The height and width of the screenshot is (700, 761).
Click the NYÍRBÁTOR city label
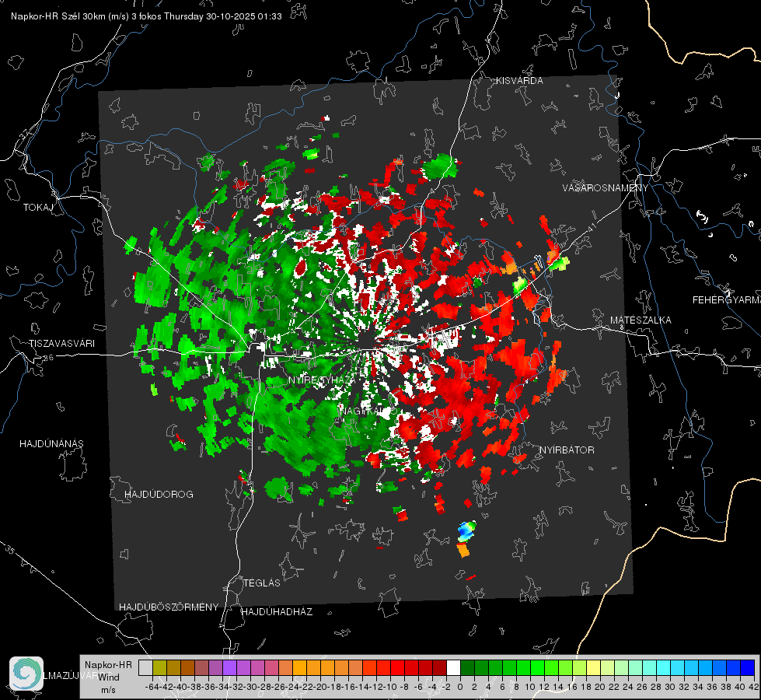click(x=567, y=450)
